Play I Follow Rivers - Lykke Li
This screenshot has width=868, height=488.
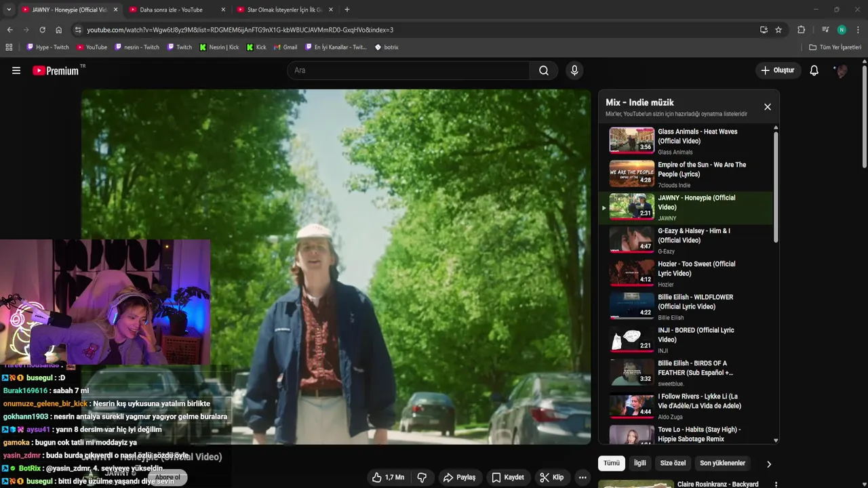(x=632, y=406)
